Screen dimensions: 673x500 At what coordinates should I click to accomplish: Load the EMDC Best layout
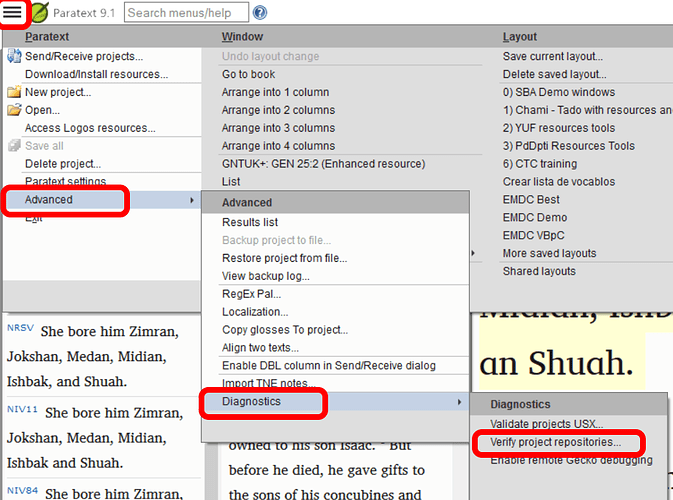coord(531,200)
